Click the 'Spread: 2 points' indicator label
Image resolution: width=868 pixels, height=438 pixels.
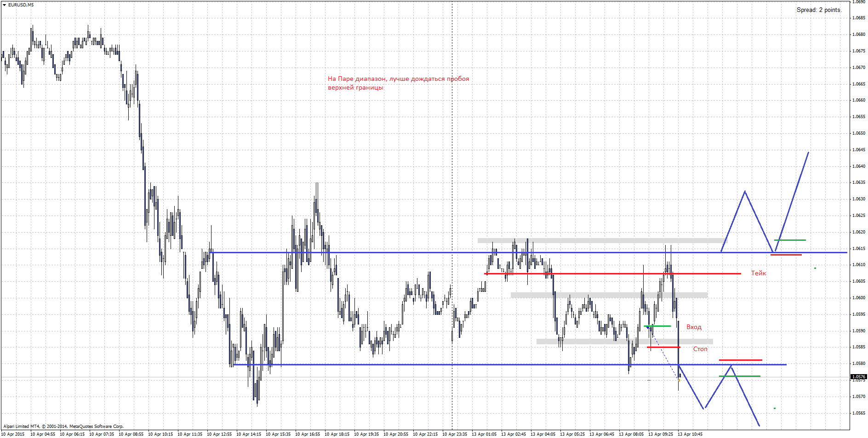coord(819,10)
